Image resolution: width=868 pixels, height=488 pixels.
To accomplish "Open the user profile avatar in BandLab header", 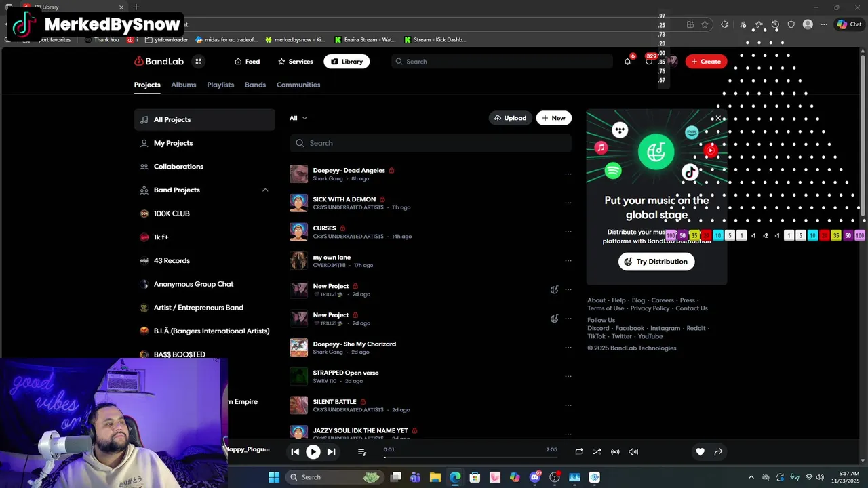I will [x=673, y=61].
